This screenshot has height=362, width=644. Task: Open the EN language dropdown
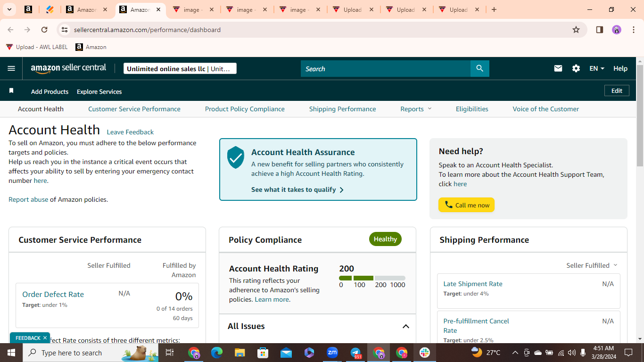[x=597, y=68]
